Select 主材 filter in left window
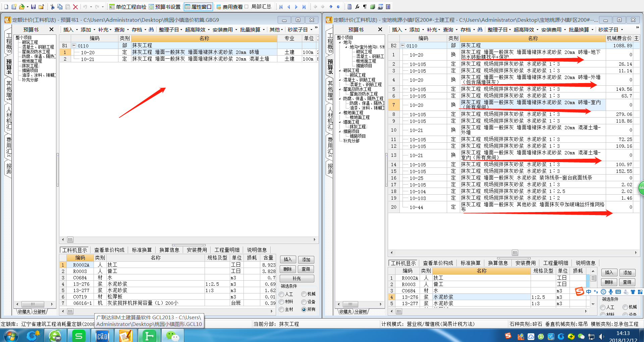This screenshot has width=644, height=342. [x=281, y=310]
